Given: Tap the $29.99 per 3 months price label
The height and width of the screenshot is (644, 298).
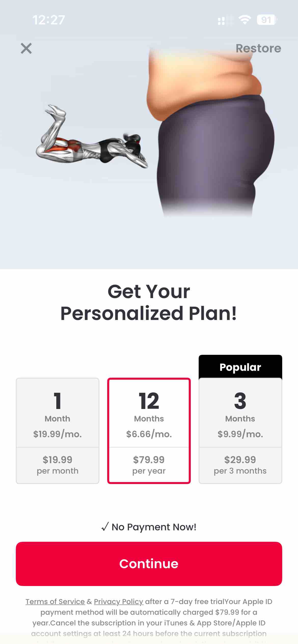Looking at the screenshot, I should point(240,465).
